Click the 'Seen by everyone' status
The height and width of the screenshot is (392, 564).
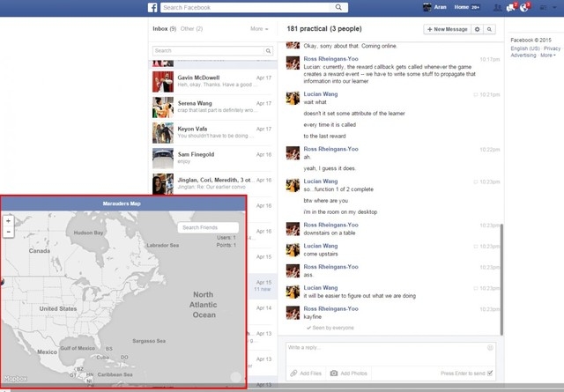coord(330,328)
